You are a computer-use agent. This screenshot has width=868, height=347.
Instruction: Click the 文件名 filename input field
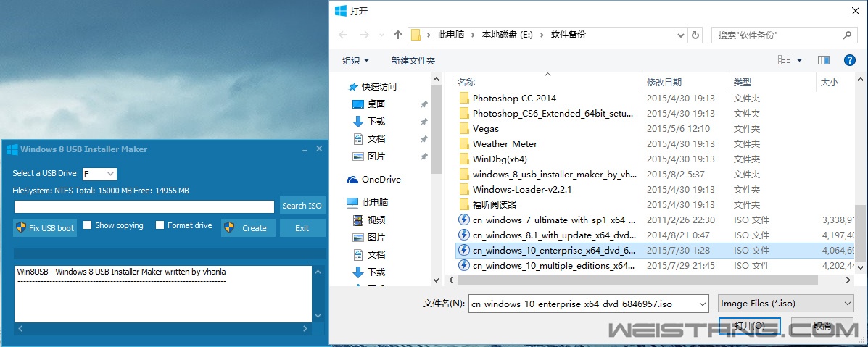click(x=583, y=304)
